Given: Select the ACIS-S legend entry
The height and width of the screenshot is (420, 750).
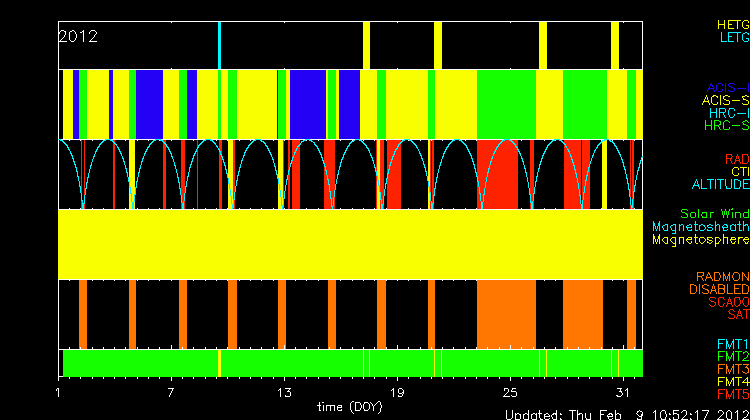Looking at the screenshot, I should 725,100.
